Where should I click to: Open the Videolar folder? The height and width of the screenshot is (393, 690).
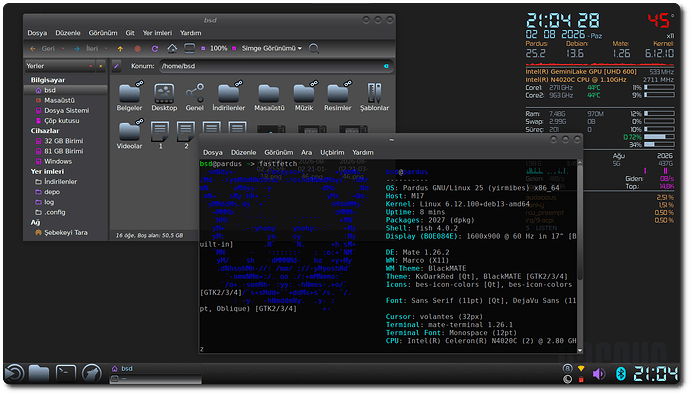[x=129, y=134]
